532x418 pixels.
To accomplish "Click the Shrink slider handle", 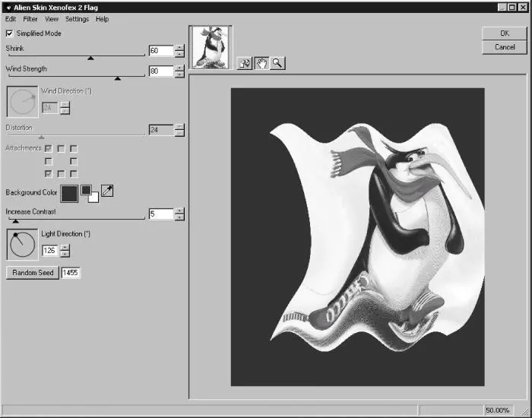I will point(90,59).
